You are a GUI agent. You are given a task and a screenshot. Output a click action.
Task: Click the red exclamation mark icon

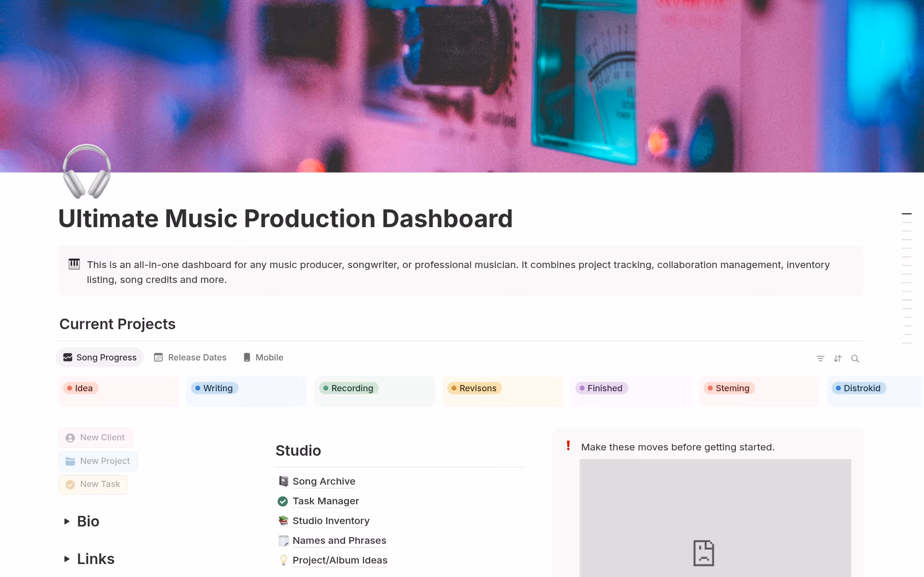(x=568, y=446)
